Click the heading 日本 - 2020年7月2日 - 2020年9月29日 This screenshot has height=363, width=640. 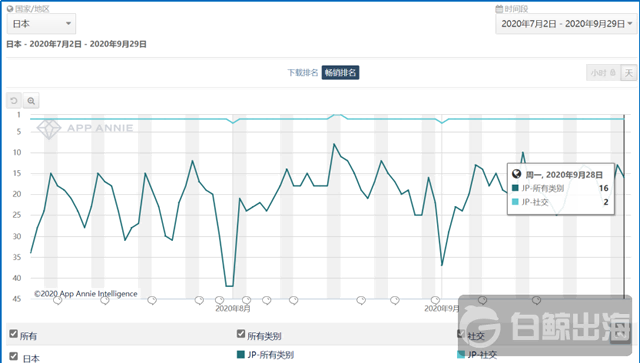[76, 44]
